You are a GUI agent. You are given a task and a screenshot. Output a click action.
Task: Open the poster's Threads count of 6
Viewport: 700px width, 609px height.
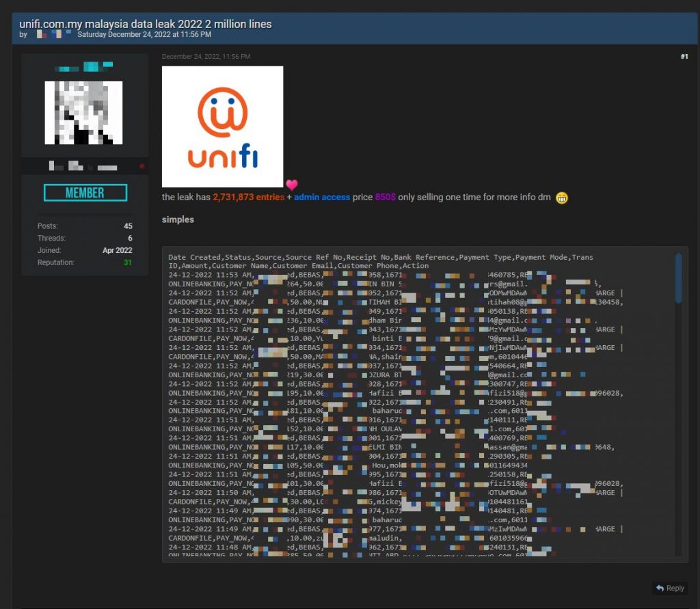129,238
